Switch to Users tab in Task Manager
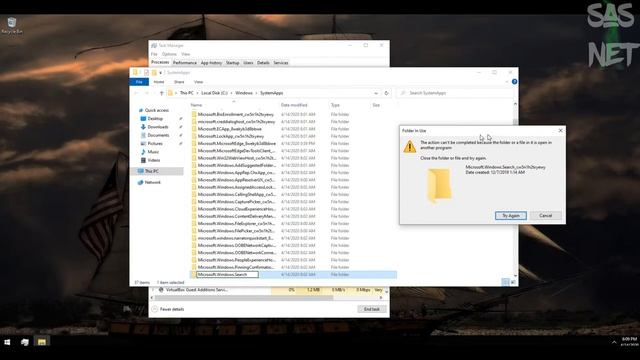The height and width of the screenshot is (360, 640). coord(248,63)
